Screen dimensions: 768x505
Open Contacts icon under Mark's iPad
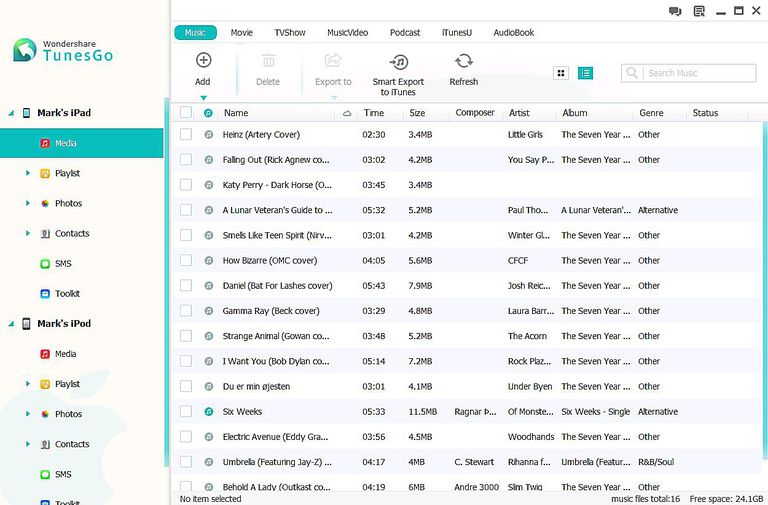pos(45,234)
